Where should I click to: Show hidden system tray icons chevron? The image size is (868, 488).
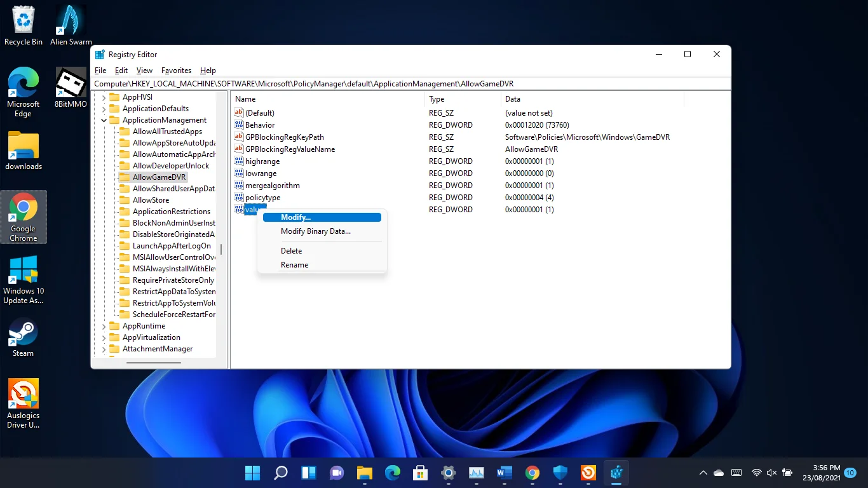(703, 473)
